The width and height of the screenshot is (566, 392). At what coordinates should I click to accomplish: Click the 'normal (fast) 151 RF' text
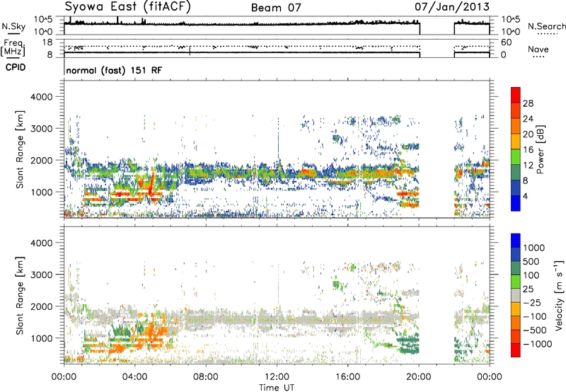click(x=114, y=70)
